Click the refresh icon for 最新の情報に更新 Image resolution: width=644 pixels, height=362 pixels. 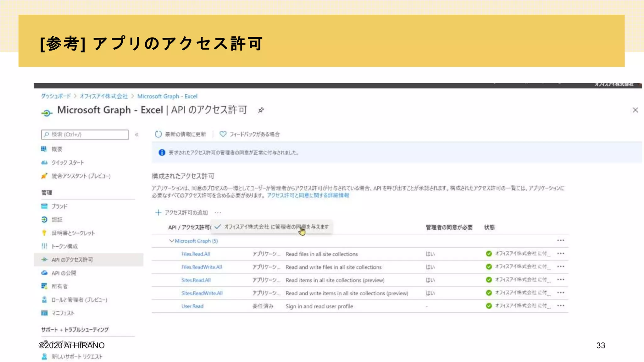coord(158,134)
